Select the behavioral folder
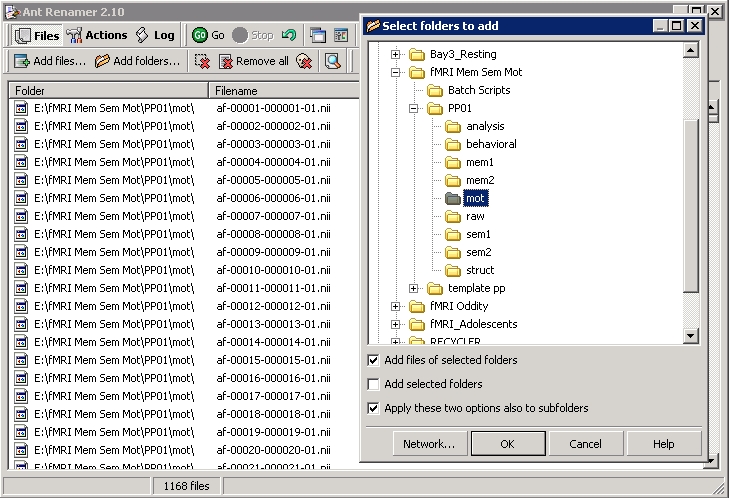729x498 pixels. (x=491, y=144)
